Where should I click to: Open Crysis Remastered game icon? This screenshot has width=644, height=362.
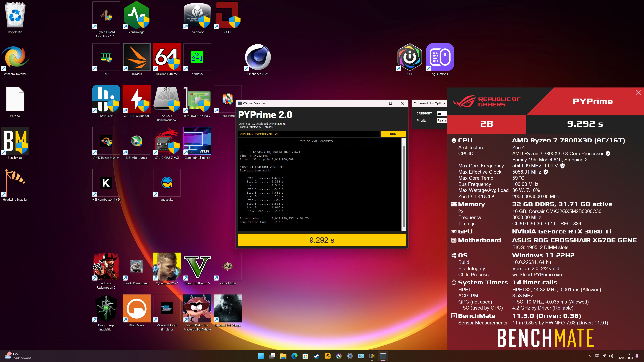coord(137,269)
